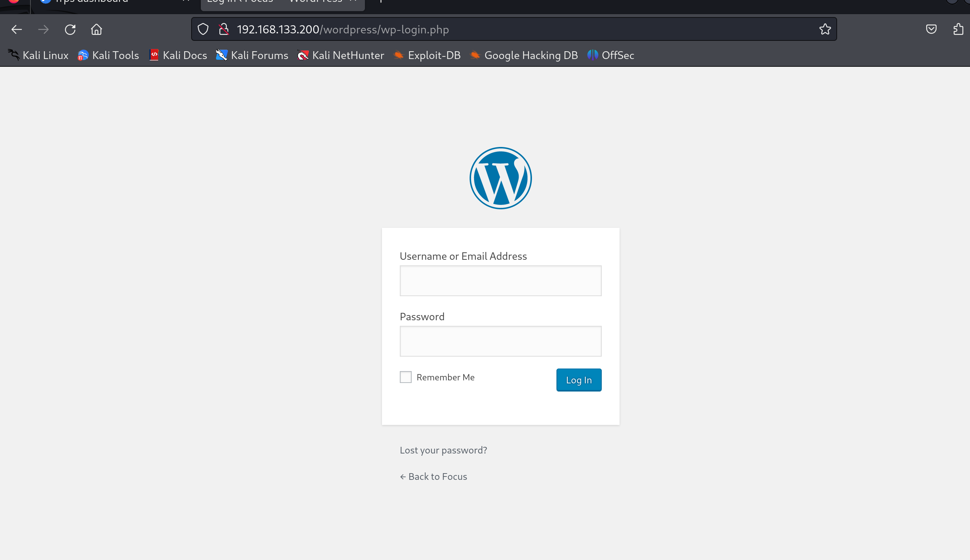The image size is (970, 560).
Task: Open the Kali Tools bookmark
Action: pos(108,55)
